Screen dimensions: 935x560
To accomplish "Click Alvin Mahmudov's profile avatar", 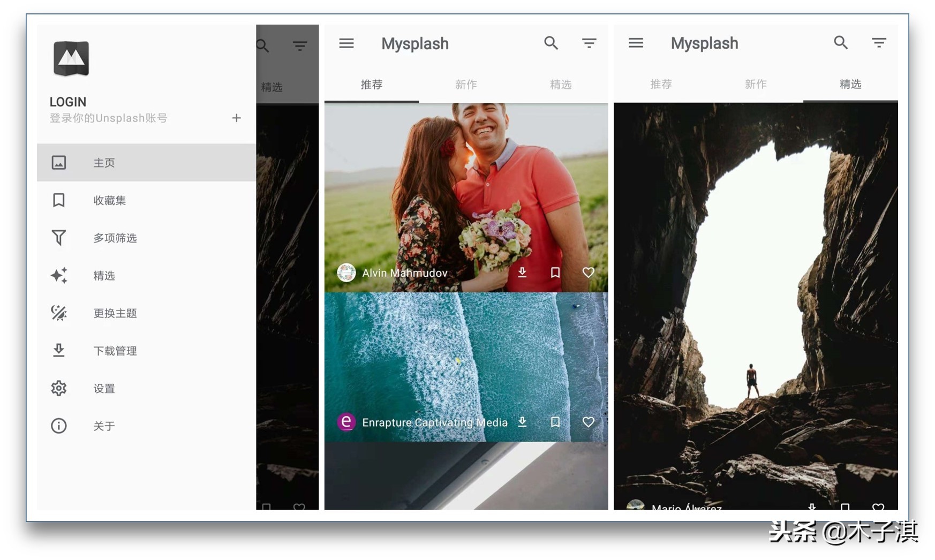I will (x=346, y=273).
